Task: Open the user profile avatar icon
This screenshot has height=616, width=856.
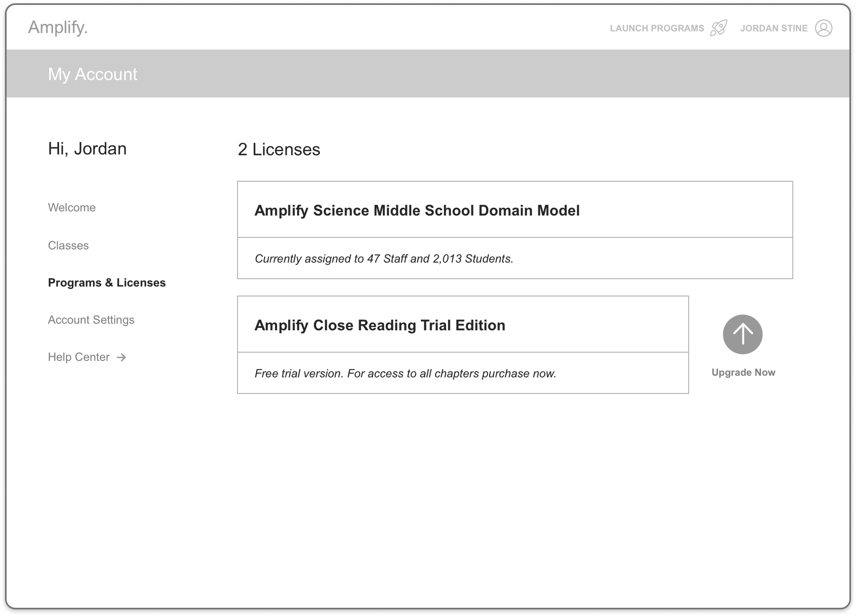Action: pos(823,28)
